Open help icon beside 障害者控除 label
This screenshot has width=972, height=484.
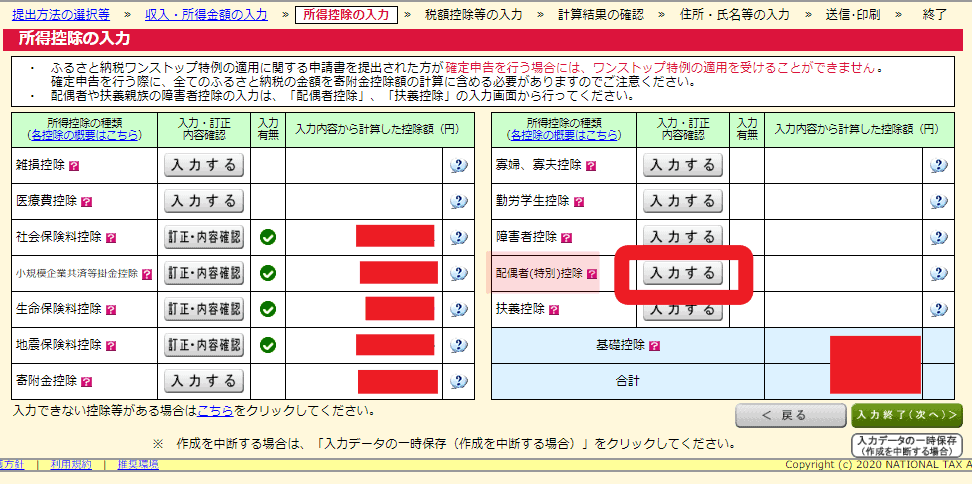pyautogui.click(x=567, y=237)
